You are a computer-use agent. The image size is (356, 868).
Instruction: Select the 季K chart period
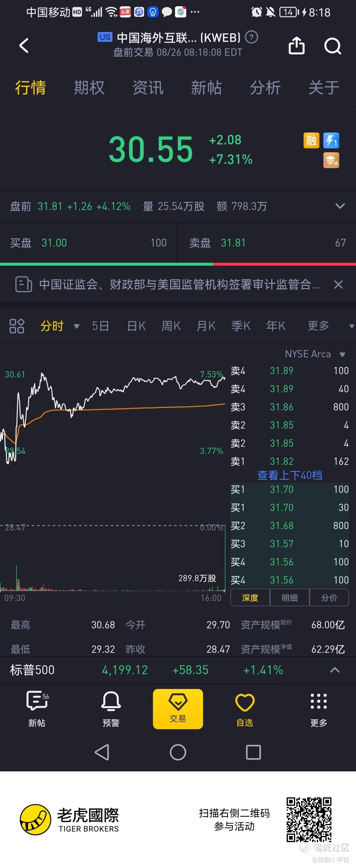(x=241, y=326)
